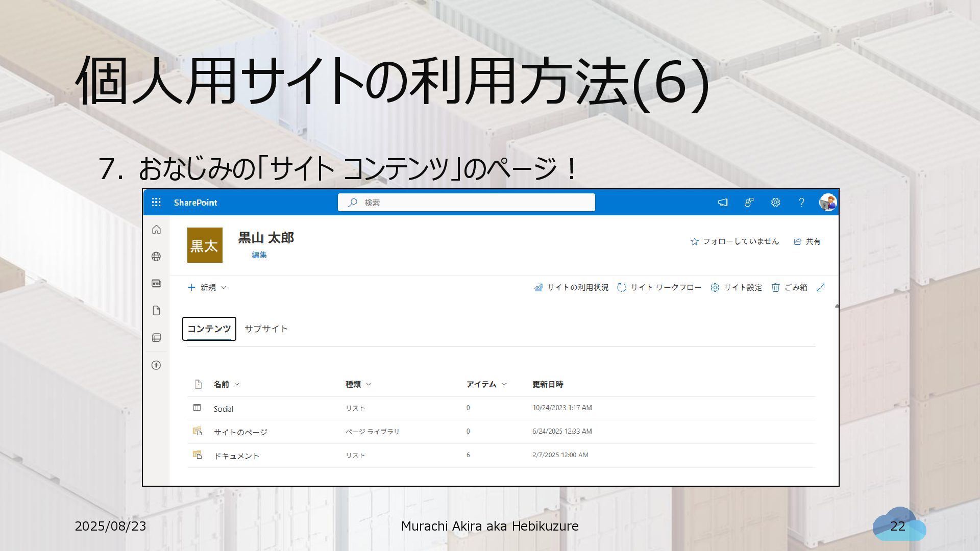Viewport: 980px width, 551px height.
Task: Open the My lists icon in sidebar
Action: point(156,338)
